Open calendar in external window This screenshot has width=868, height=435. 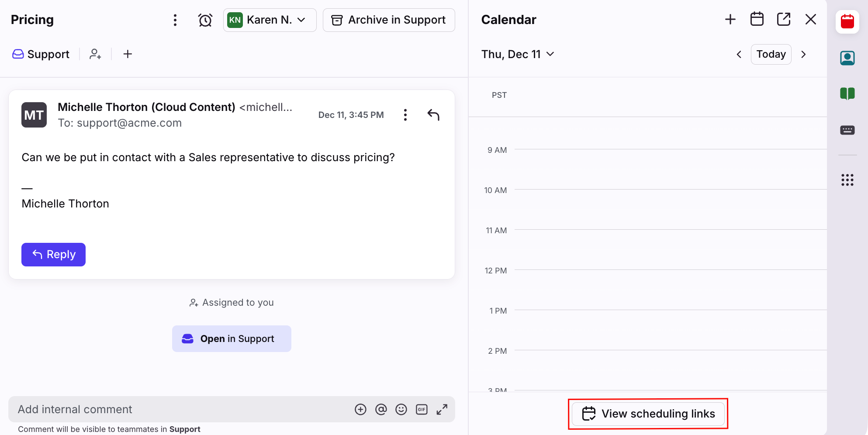click(784, 20)
